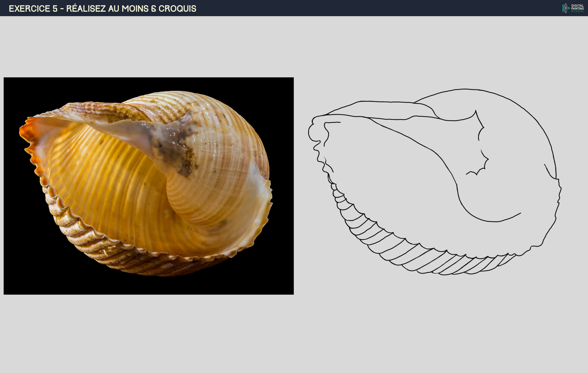Click the 'DIGITAL PAINTING' logo text
The width and height of the screenshot is (588, 373).
tap(577, 7)
